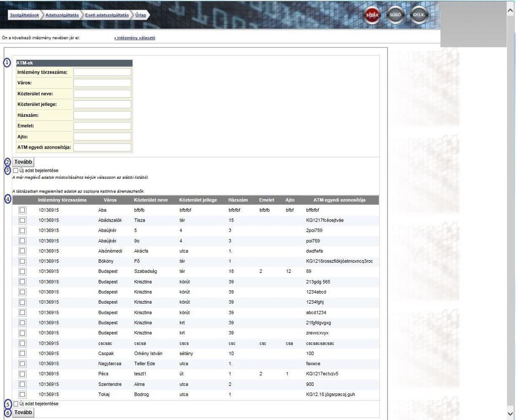Select the Bököny row checkbox
Viewport: 516px width, 420px height.
(x=22, y=261)
